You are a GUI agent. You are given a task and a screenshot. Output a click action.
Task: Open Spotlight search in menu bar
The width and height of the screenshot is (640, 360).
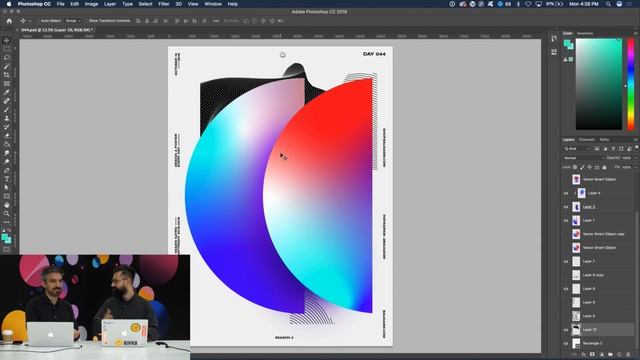608,4
